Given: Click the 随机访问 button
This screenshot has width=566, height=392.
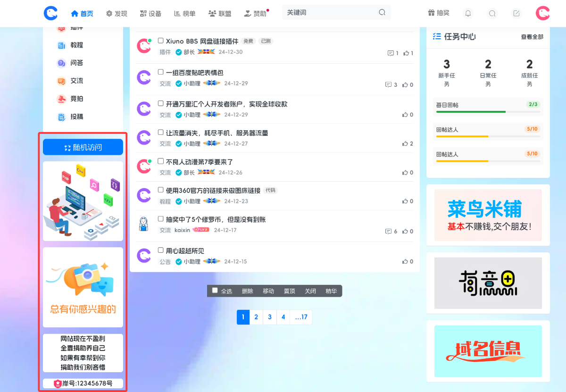Looking at the screenshot, I should point(83,147).
